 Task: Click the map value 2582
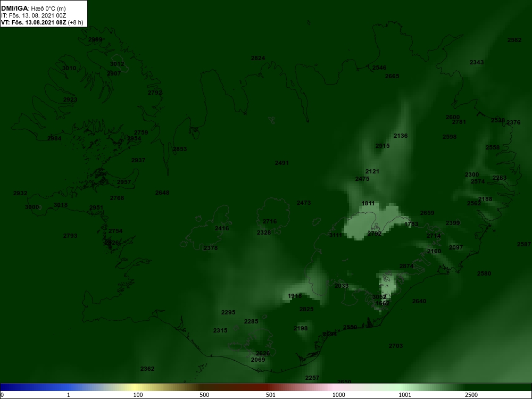tap(514, 40)
